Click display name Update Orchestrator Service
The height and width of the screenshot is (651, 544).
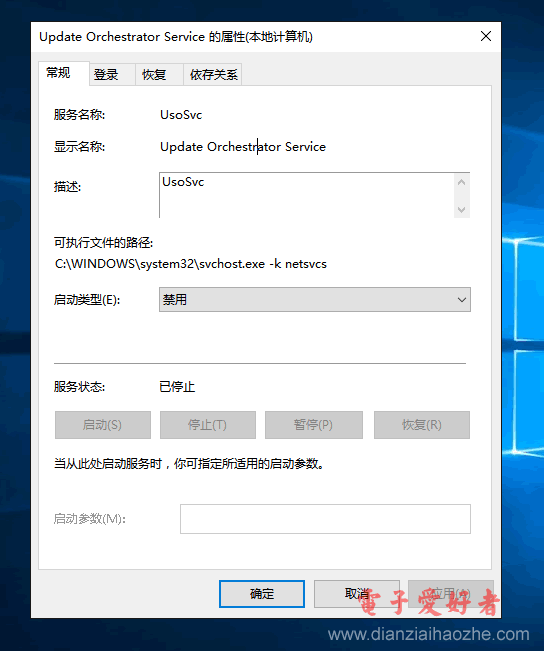[243, 147]
